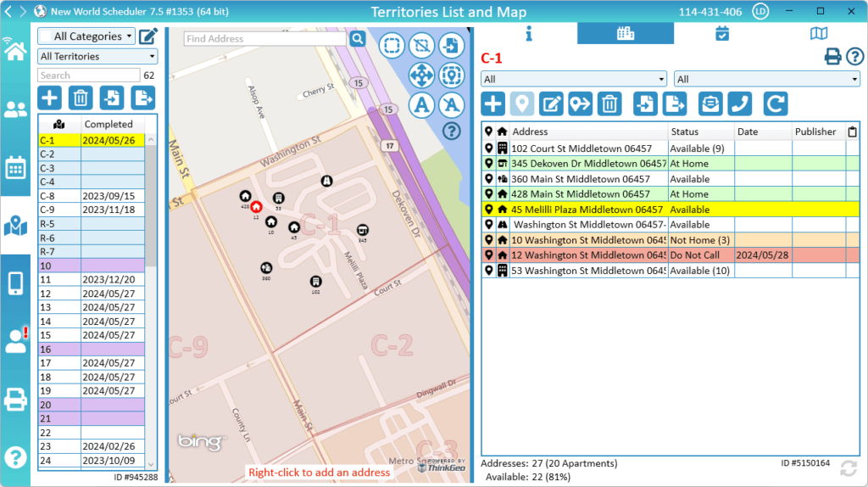Click the delete address trash icon
Screen dimensions: 868x487
click(609, 104)
